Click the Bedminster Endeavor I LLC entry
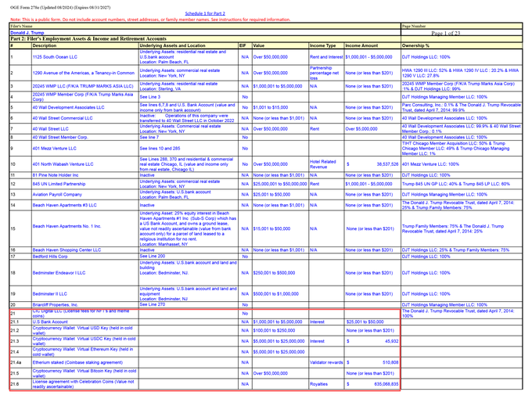This screenshot has width=532, height=399. [x=59, y=273]
